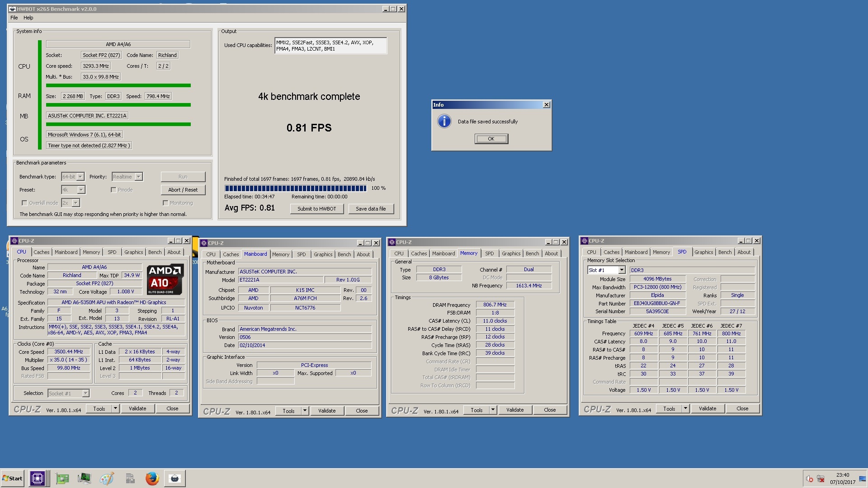Open the Windows Start button
This screenshot has height=488, width=868.
tap(13, 478)
